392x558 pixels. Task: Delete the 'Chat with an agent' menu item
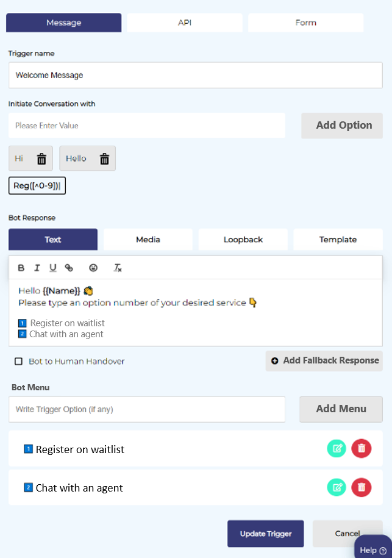pyautogui.click(x=361, y=487)
